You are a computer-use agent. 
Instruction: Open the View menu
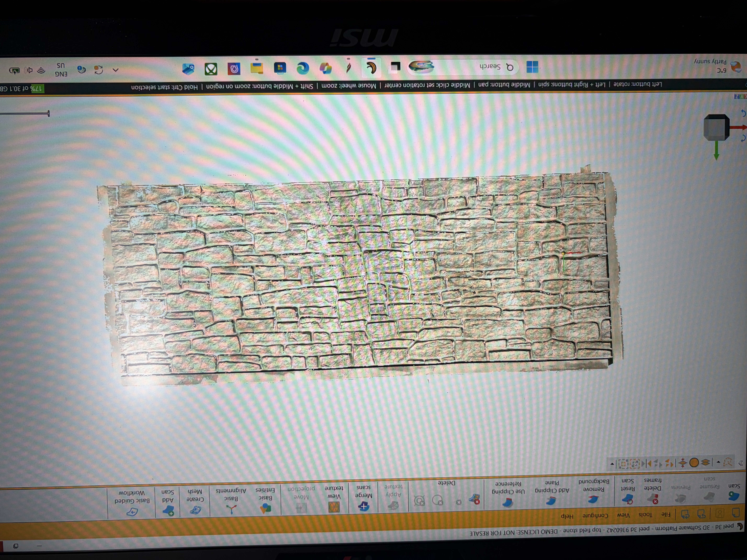pyautogui.click(x=623, y=515)
